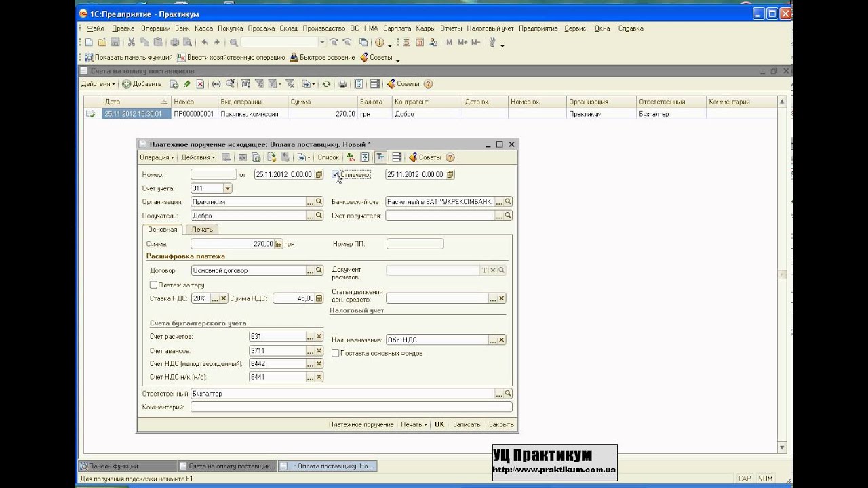
Task: Click the magnifier next to Организация field
Action: [319, 201]
